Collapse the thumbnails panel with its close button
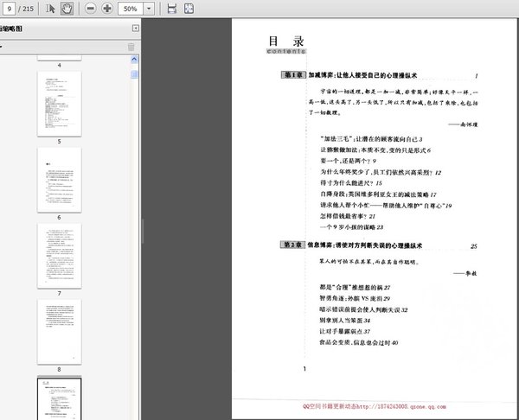This screenshot has width=519, height=420. point(136,29)
